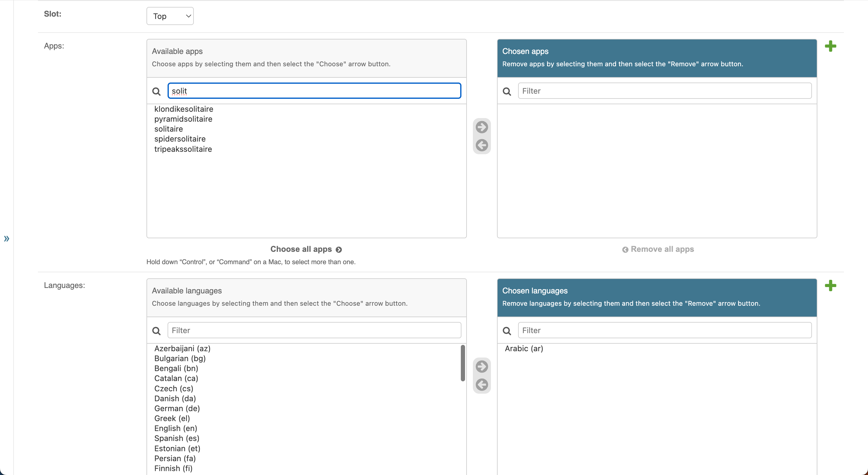Viewport: 868px width, 475px height.
Task: Select German (de) from available languages
Action: pyautogui.click(x=177, y=408)
